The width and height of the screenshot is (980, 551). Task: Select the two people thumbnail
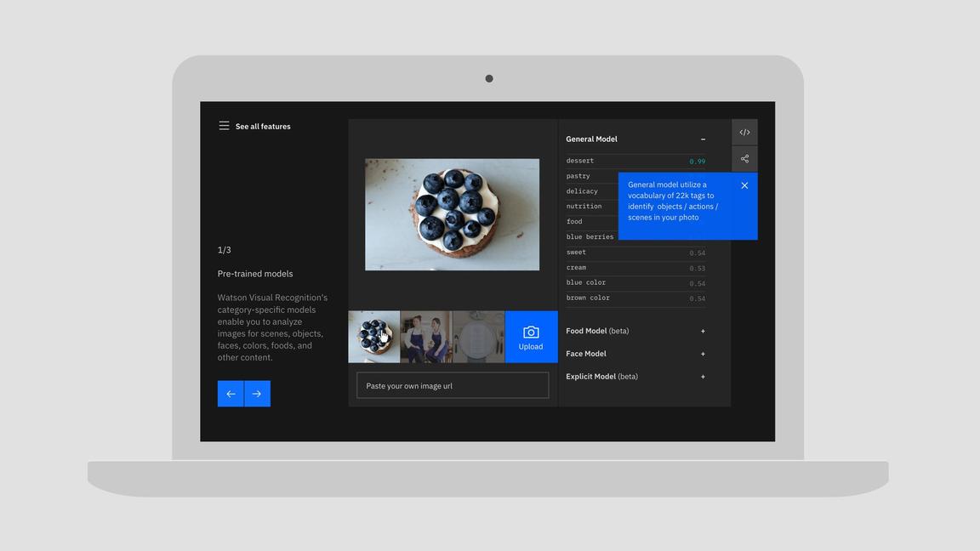(x=426, y=337)
